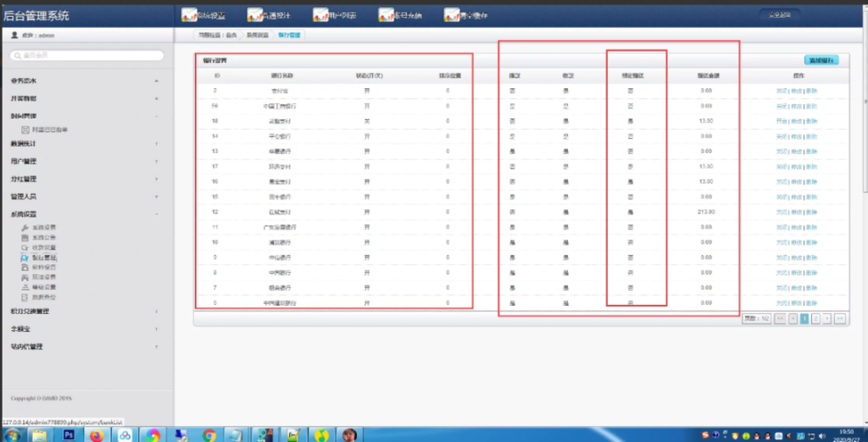Click the 平安银行 bank name cell
This screenshot has width=868, height=442.
[x=278, y=136]
